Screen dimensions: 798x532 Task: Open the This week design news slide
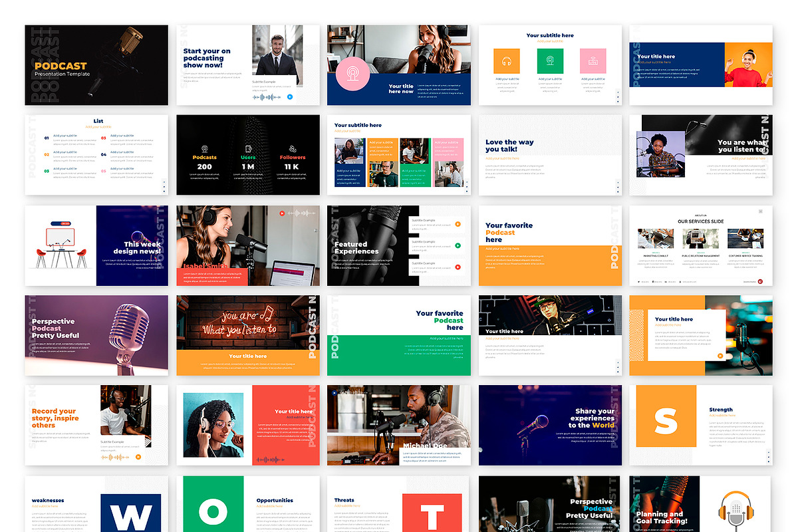pos(96,245)
